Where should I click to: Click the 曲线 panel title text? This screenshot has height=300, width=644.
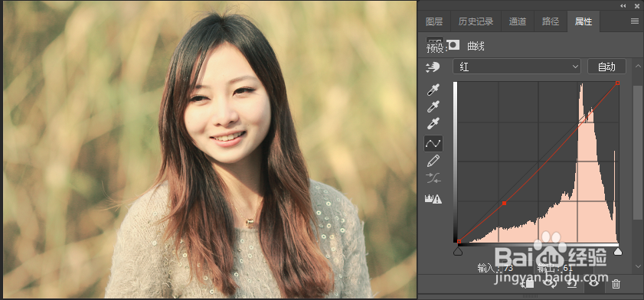(x=476, y=47)
